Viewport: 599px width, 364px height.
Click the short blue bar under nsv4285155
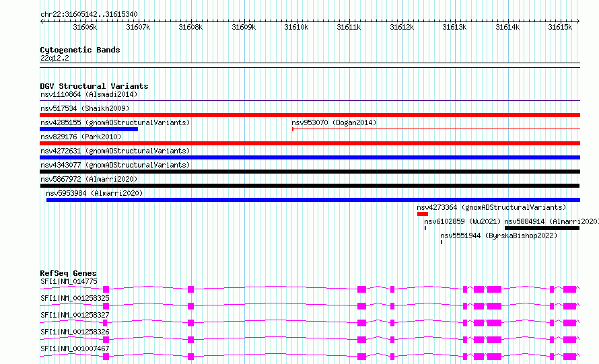pyautogui.click(x=89, y=129)
